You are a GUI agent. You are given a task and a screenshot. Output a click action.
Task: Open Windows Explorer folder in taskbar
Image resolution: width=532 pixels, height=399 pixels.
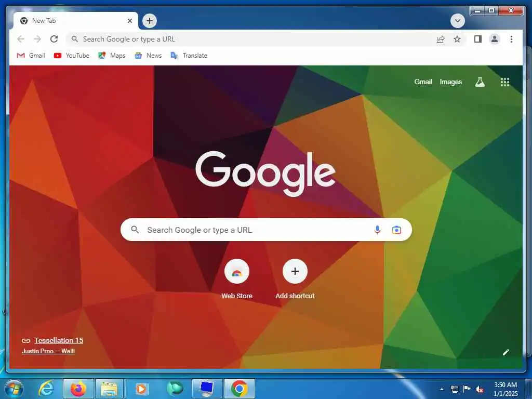click(x=109, y=389)
